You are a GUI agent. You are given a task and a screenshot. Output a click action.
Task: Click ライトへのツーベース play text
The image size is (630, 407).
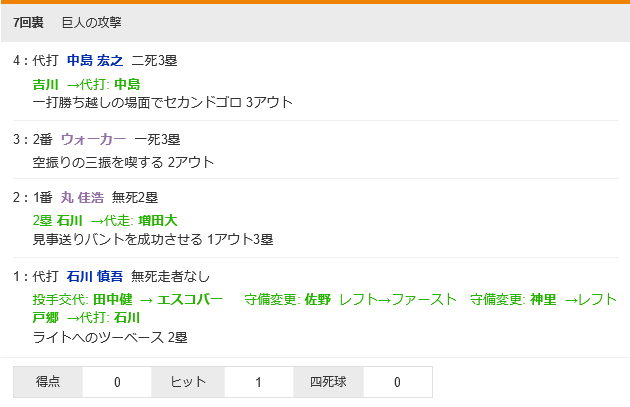(98, 337)
